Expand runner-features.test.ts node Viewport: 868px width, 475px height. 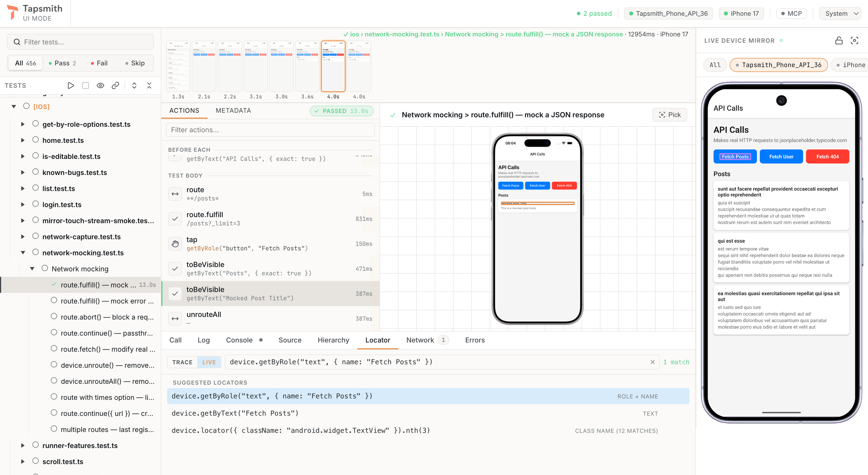23,445
